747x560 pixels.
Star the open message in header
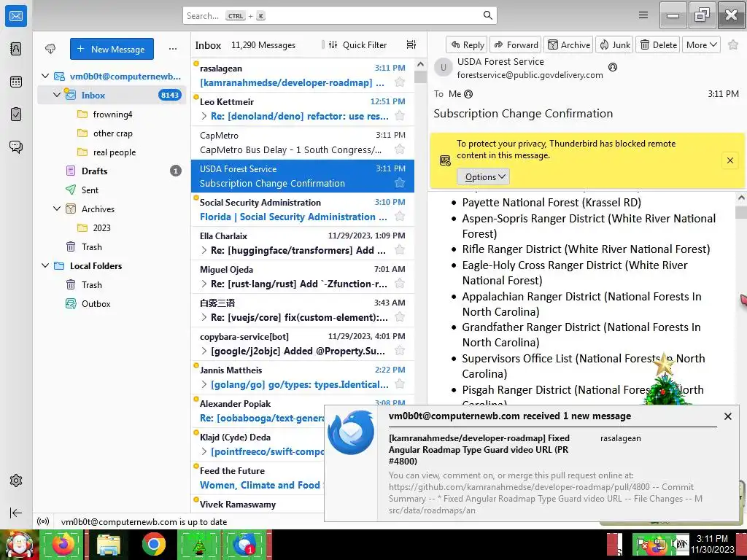[733, 44]
